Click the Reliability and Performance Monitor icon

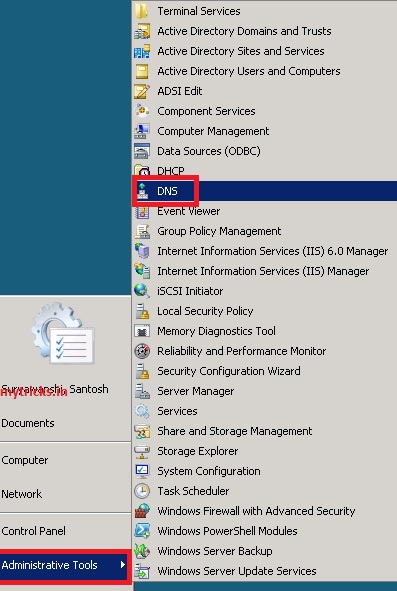[x=142, y=351]
